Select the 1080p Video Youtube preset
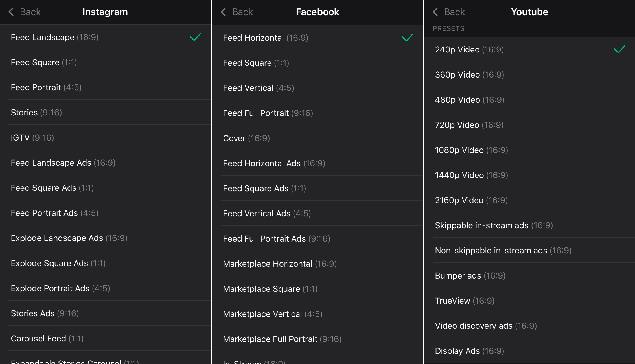635x364 pixels. click(471, 150)
